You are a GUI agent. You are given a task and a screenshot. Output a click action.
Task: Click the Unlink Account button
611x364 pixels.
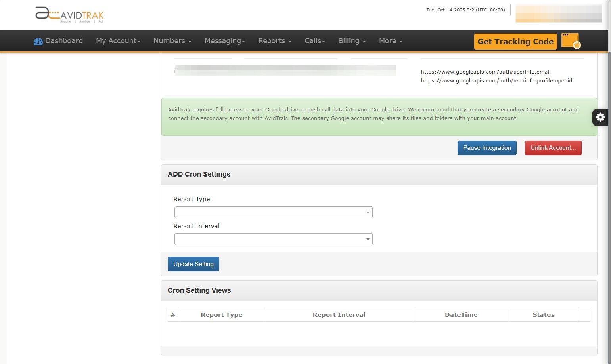(553, 148)
